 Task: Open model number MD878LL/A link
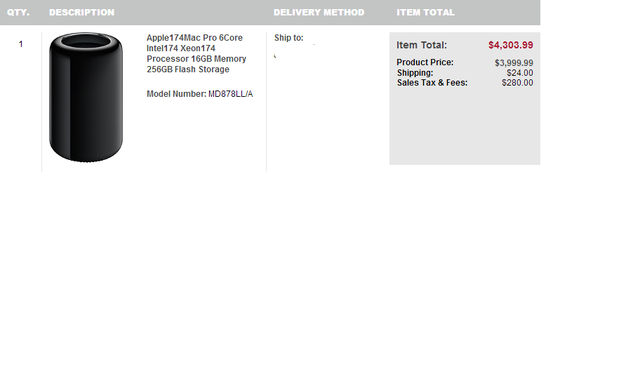point(231,94)
